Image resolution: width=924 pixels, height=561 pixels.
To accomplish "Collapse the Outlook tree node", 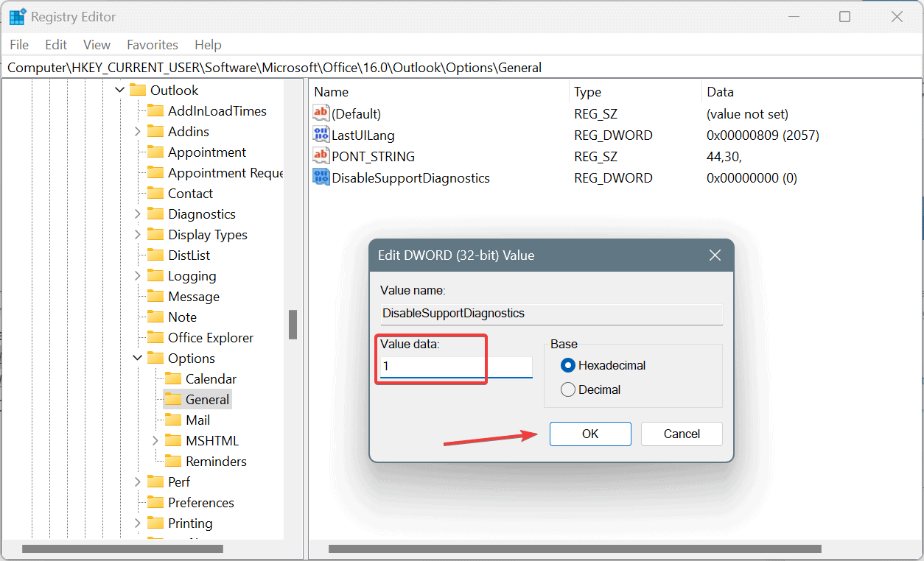I will coord(120,90).
